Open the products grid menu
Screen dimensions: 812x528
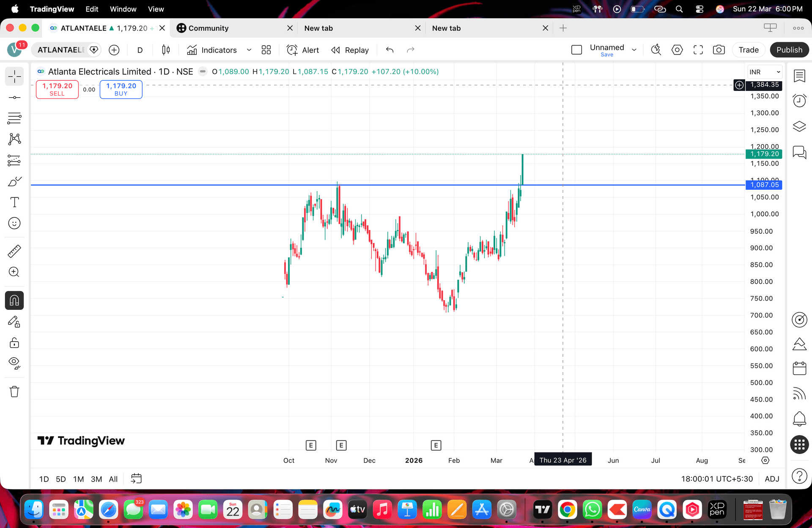[799, 445]
